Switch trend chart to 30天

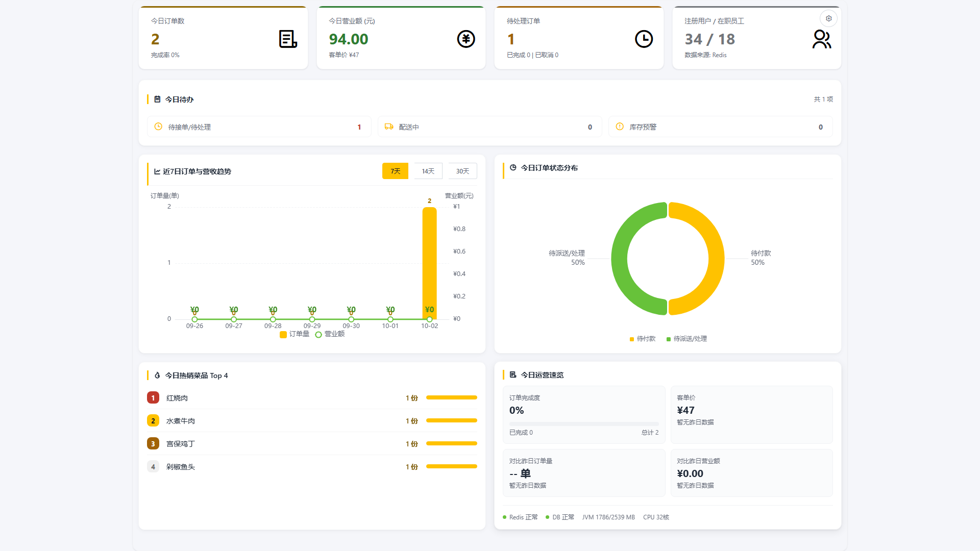pyautogui.click(x=462, y=171)
